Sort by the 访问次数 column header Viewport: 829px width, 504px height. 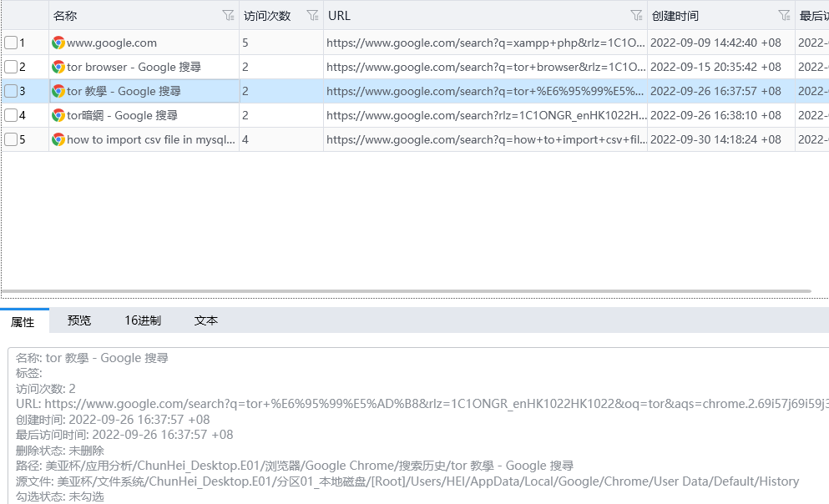coord(267,16)
